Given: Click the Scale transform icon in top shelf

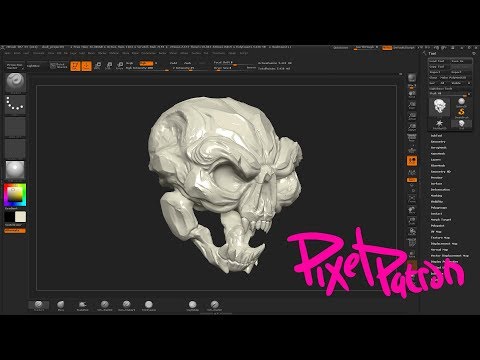Looking at the screenshot, I should click(109, 65).
